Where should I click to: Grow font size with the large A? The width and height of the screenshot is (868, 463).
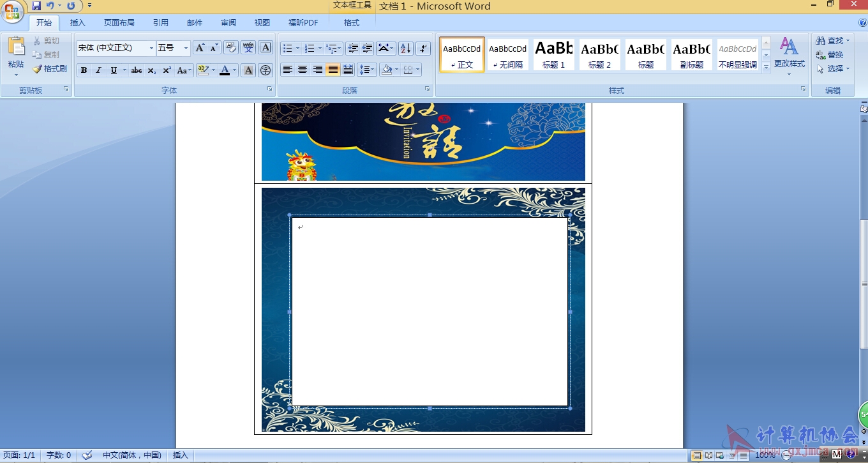[200, 48]
